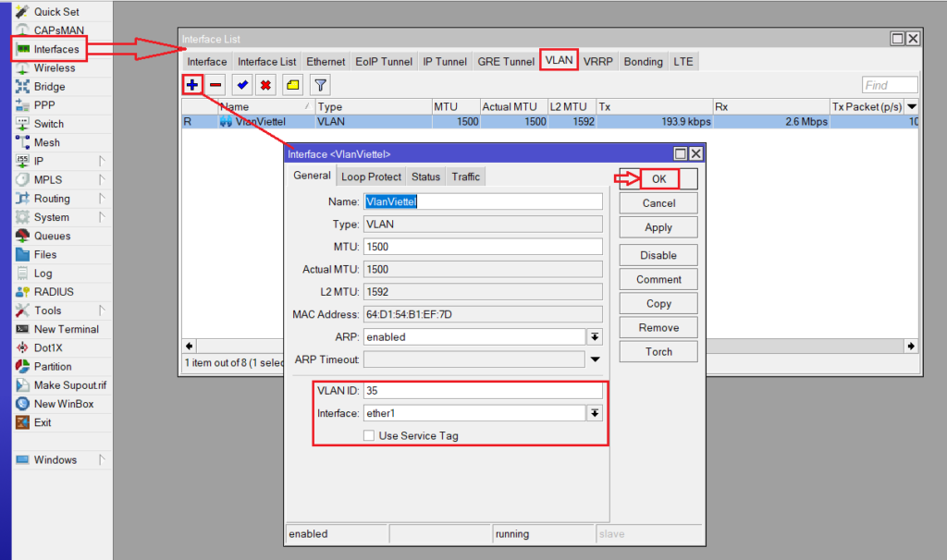Click the funnel Filter icon
The image size is (947, 560).
point(319,85)
